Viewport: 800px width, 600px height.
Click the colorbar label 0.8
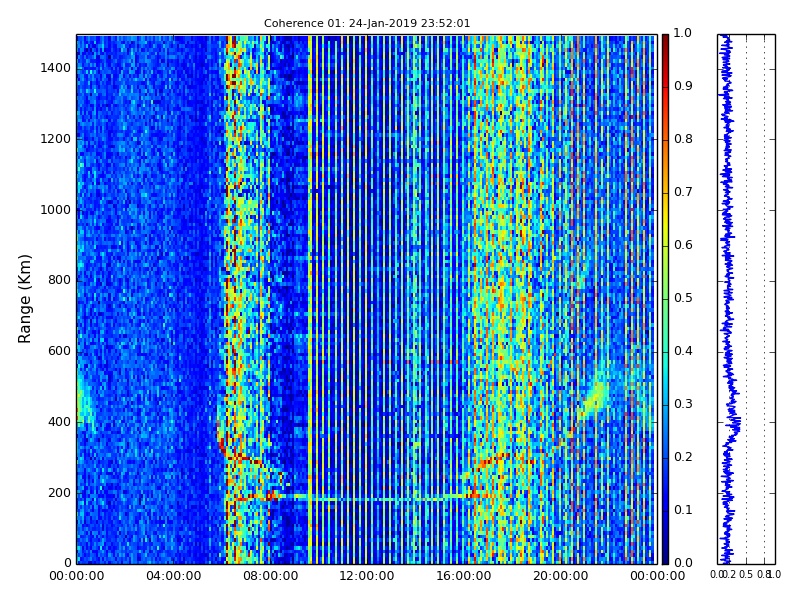coord(683,139)
